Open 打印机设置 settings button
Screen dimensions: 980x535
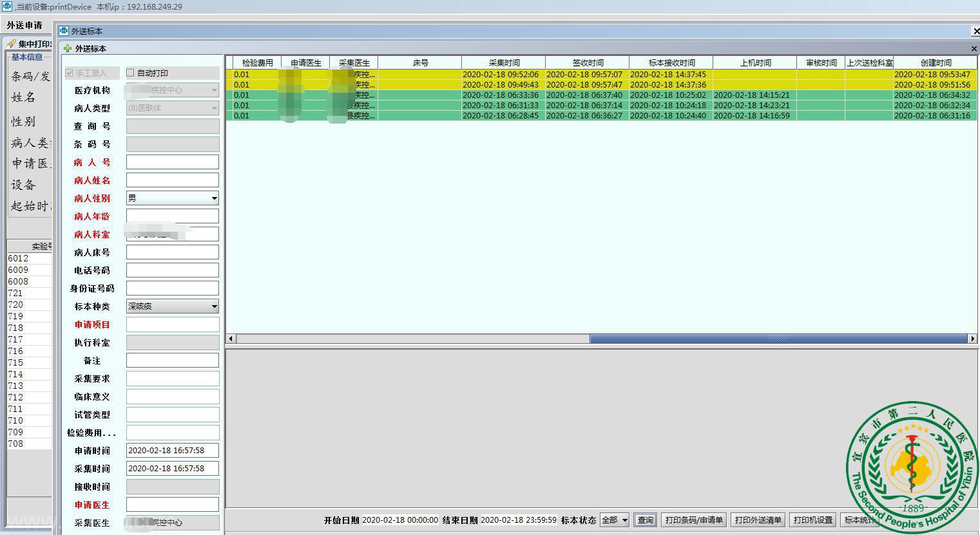[x=812, y=520]
